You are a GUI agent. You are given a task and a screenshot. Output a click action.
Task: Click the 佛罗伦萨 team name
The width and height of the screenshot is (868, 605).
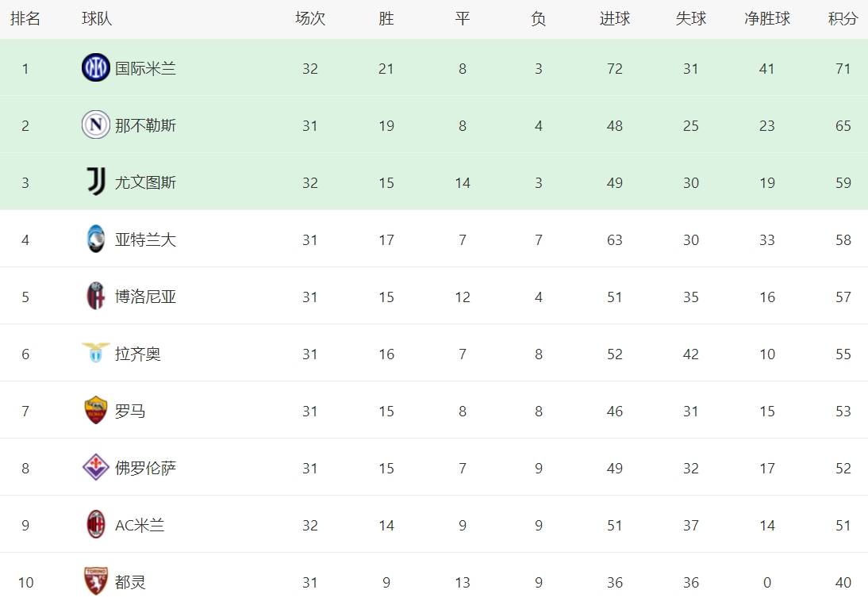pyautogui.click(x=145, y=469)
